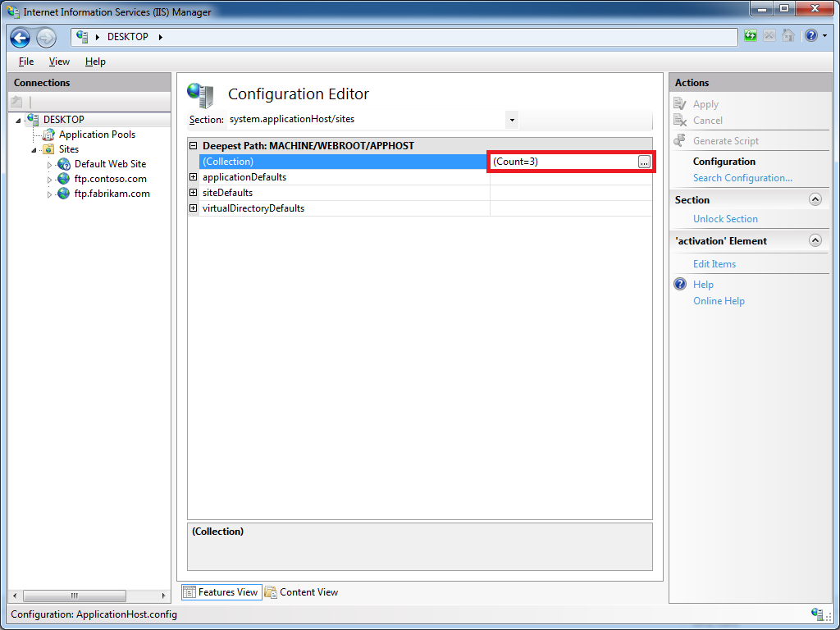Expand the virtualDirectoryDefaults node
Viewport: 840px width, 630px height.
click(x=194, y=208)
